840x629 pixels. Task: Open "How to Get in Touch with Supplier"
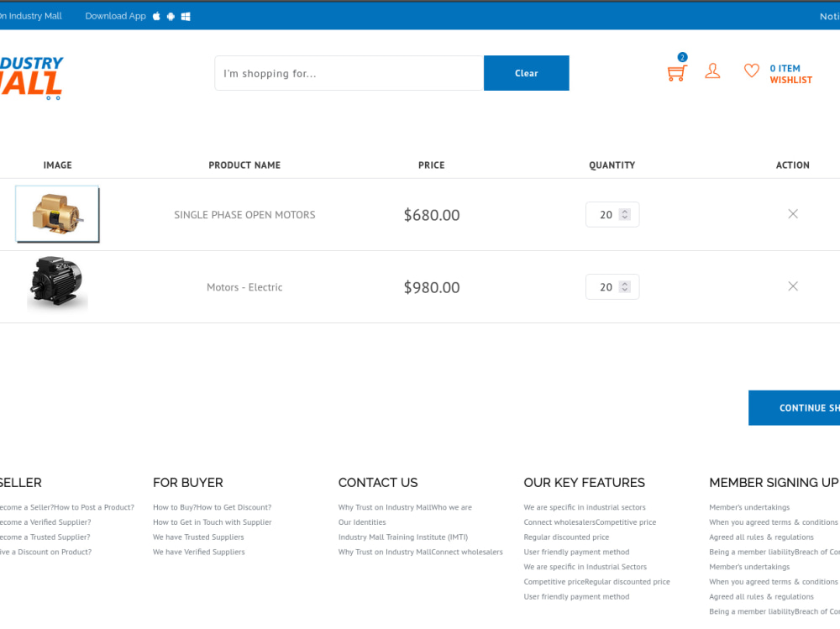[213, 522]
